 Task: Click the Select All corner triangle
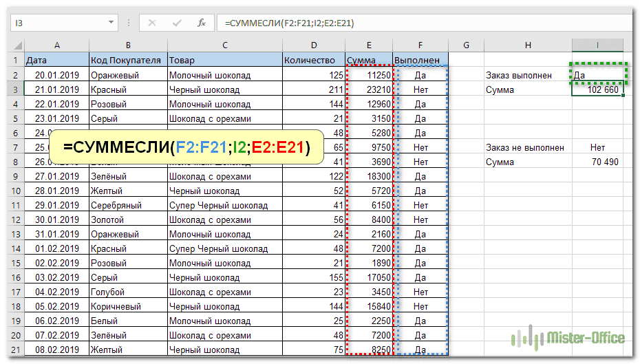(x=17, y=45)
